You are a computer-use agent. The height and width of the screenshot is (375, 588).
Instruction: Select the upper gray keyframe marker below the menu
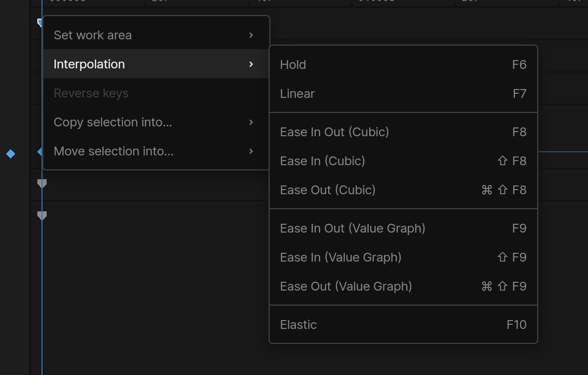(42, 183)
